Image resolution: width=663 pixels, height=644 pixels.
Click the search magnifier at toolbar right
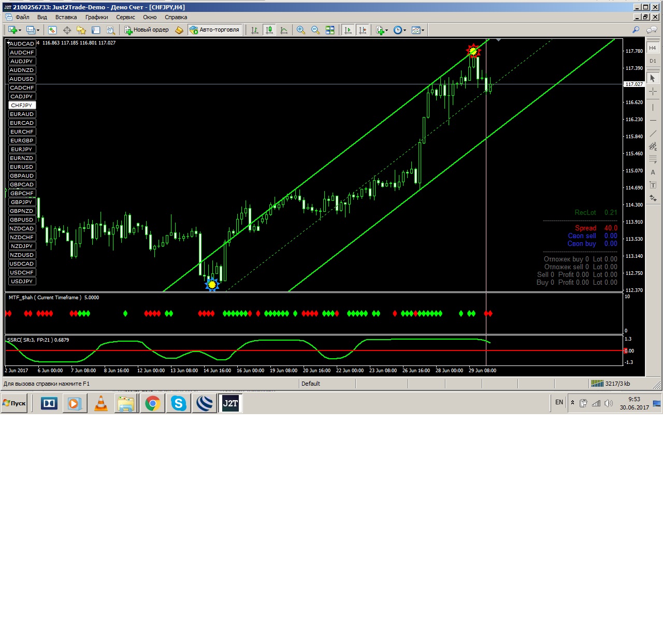click(636, 30)
